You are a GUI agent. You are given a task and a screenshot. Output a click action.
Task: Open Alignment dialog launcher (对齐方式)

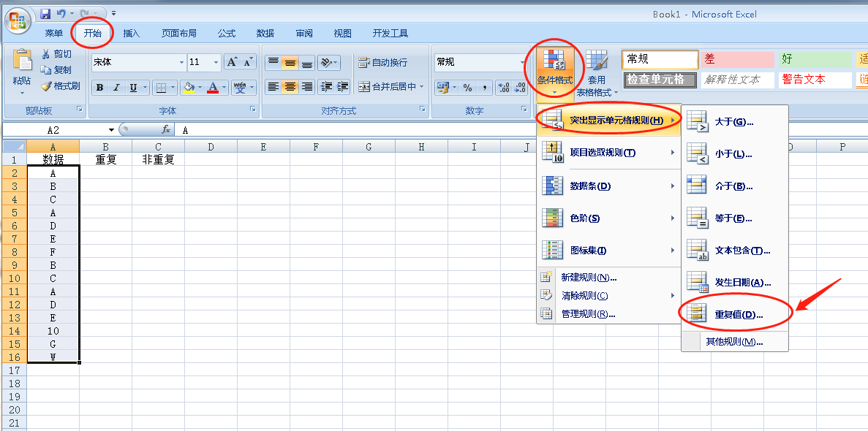tap(422, 109)
